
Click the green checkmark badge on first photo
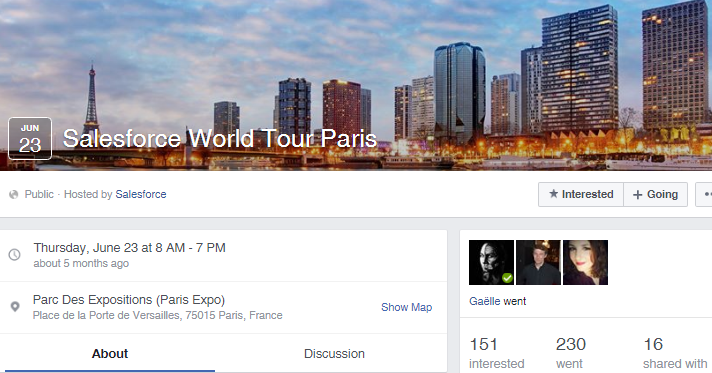(507, 278)
